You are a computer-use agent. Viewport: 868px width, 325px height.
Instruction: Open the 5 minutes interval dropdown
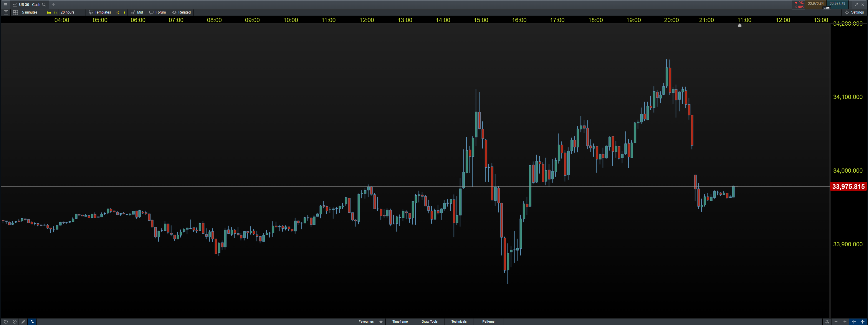(30, 12)
